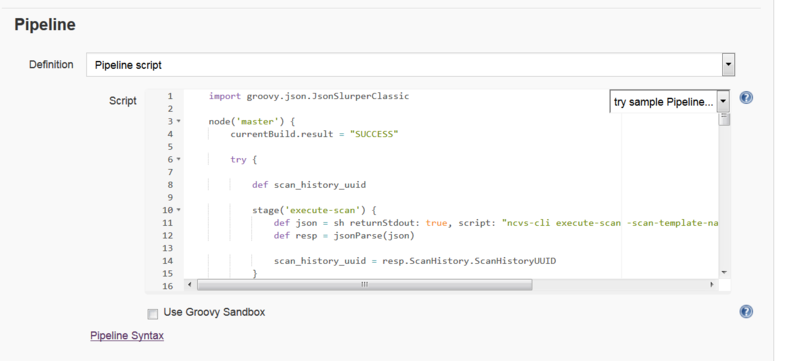Enable the Use Groovy Sandbox checkbox

(x=153, y=314)
